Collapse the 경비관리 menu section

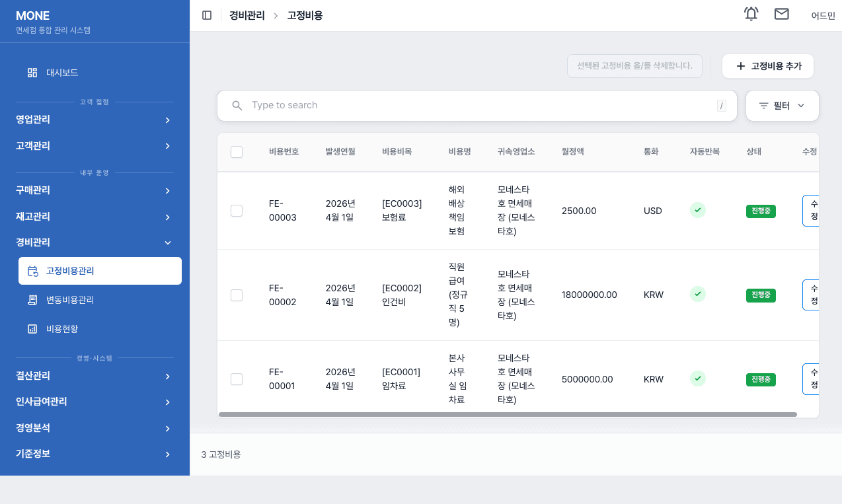(95, 242)
